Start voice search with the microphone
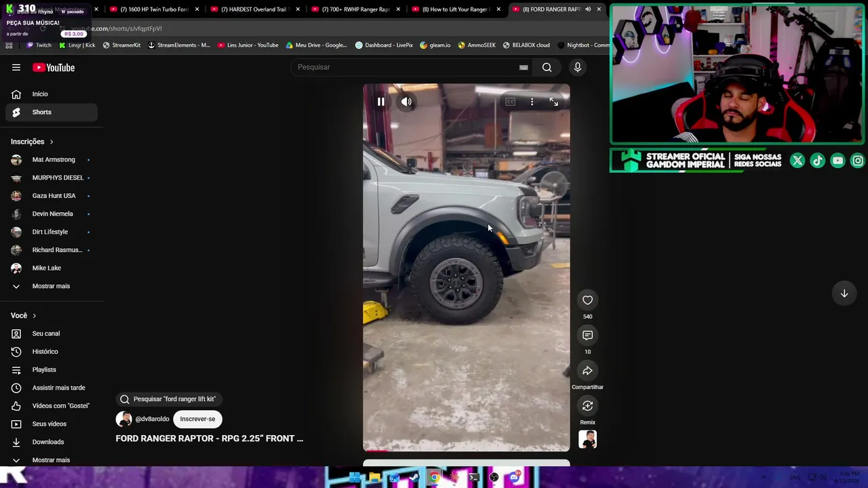The image size is (868, 488). [578, 67]
